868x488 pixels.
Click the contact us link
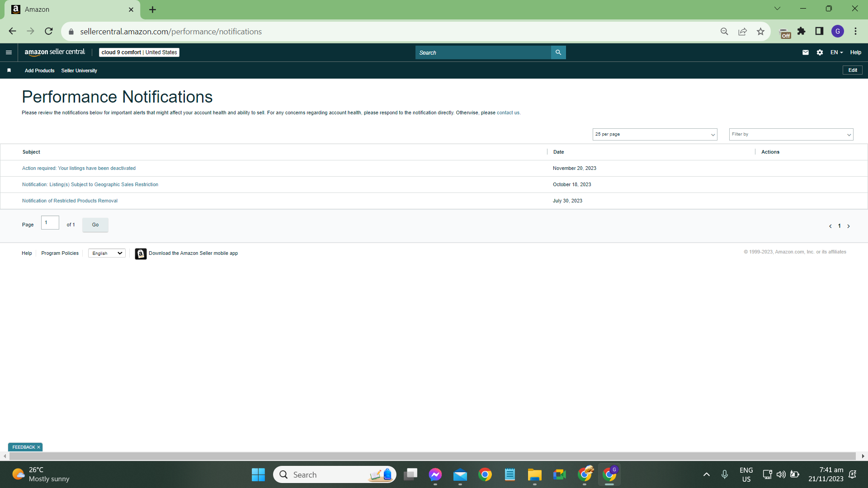tap(508, 113)
